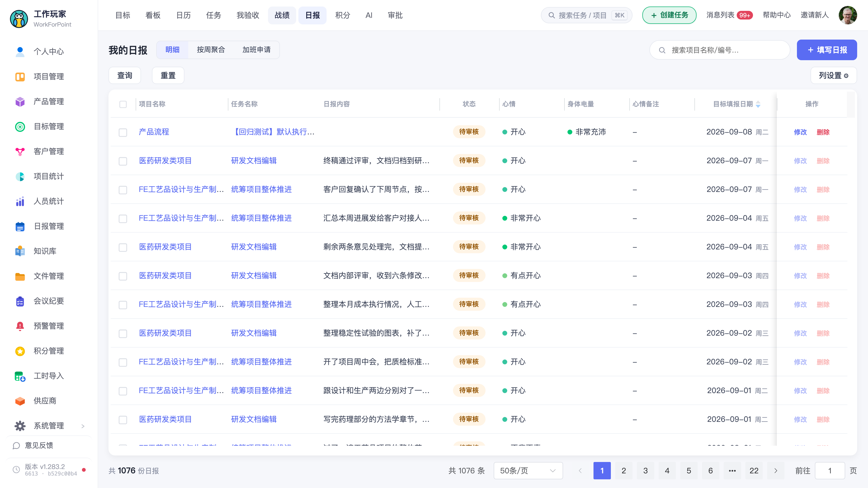
Task: Check the row with 写完药理部分的方法学章节
Action: pyautogui.click(x=123, y=420)
